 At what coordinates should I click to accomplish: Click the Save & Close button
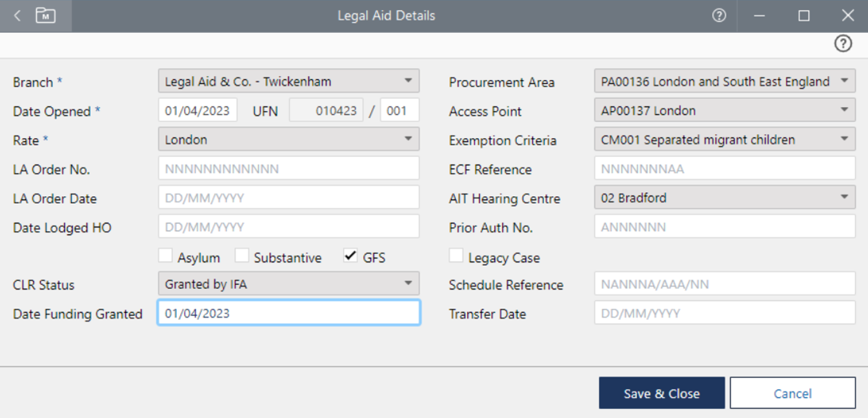click(x=661, y=393)
